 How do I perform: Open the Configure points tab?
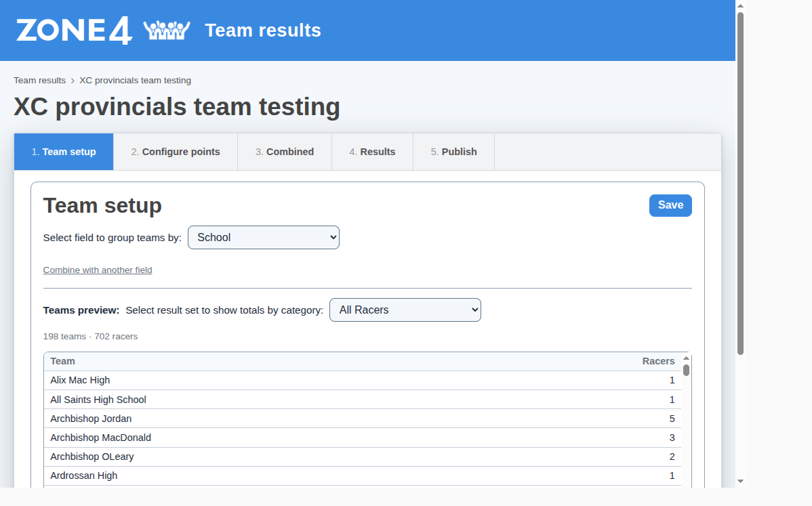176,152
